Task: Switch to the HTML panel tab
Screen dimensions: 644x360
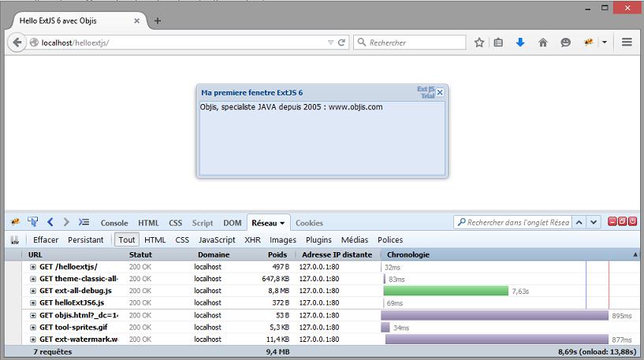Action: [x=148, y=223]
